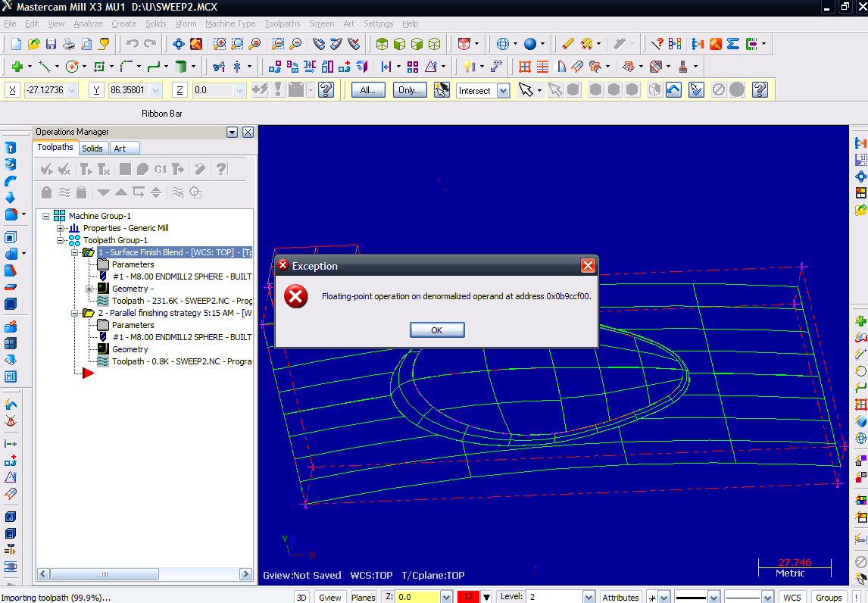Toggle the standard selection cursor mode

[x=526, y=89]
